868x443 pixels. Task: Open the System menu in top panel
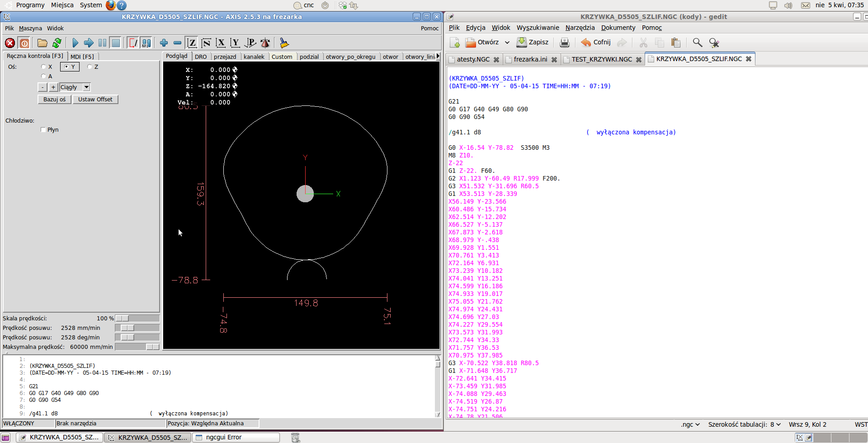[x=91, y=5]
